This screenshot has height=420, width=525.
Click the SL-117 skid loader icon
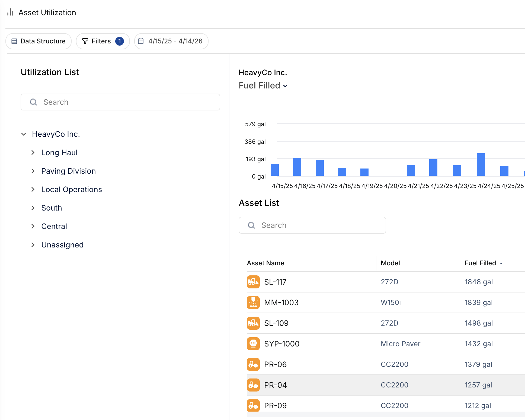pyautogui.click(x=253, y=282)
